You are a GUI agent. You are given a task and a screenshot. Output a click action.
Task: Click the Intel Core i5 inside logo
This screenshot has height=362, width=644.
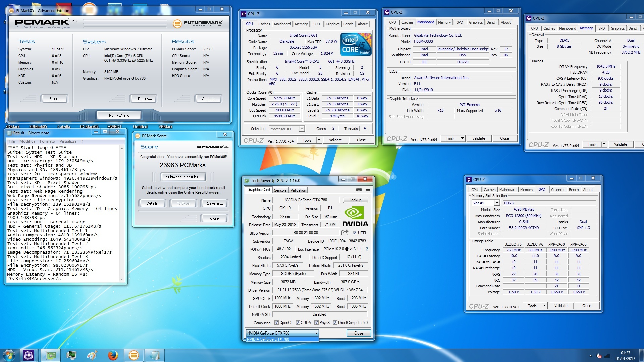point(356,44)
